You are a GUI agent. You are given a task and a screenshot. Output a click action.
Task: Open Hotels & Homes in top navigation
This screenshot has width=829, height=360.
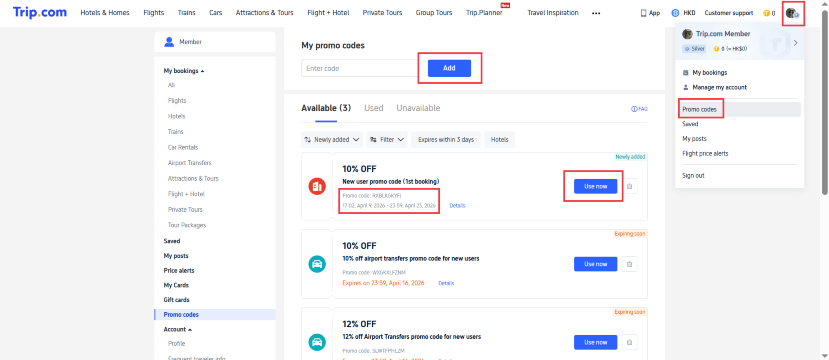coord(105,13)
